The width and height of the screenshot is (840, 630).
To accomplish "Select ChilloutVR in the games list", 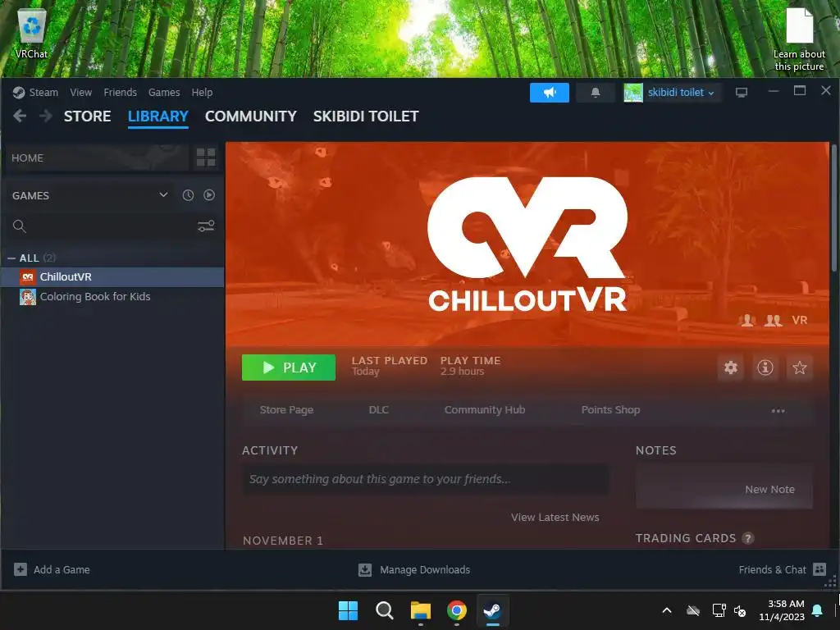I will pyautogui.click(x=112, y=277).
